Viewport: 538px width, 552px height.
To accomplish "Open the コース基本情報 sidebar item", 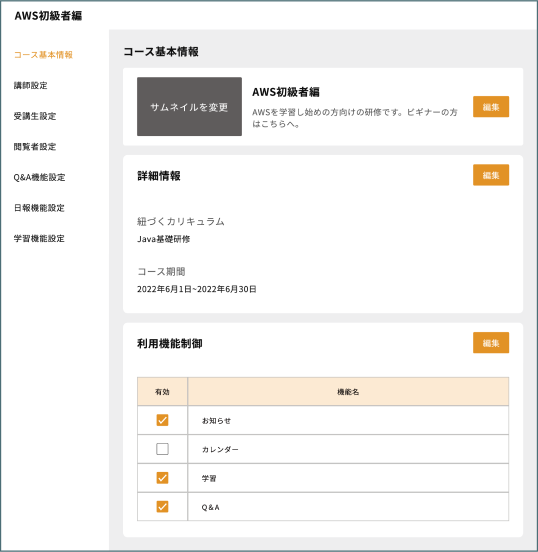I will click(43, 55).
